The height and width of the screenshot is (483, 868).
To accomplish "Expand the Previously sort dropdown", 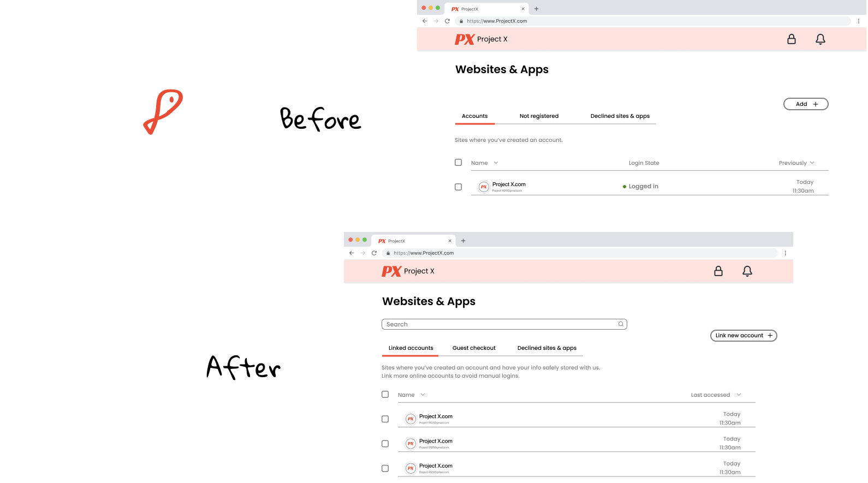I will [x=796, y=163].
